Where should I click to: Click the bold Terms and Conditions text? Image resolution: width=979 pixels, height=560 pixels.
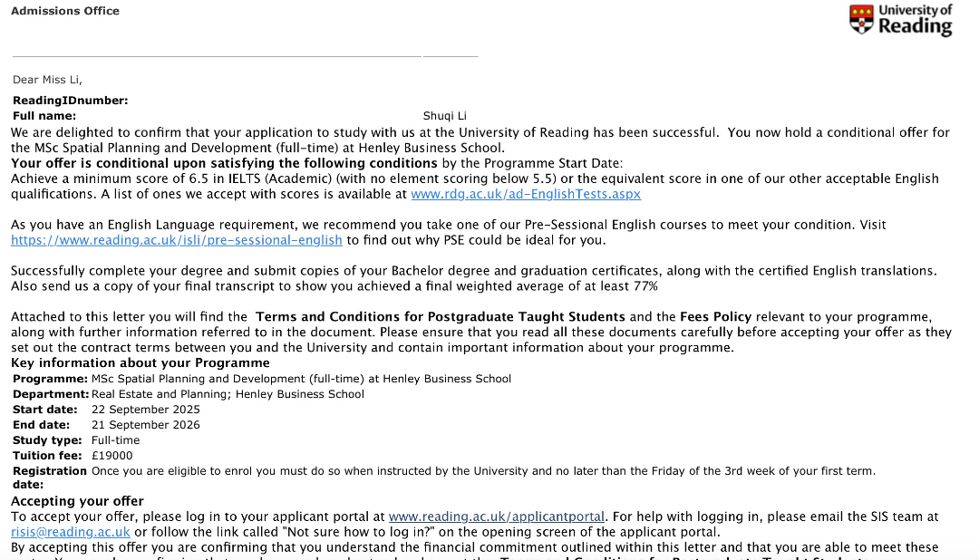click(x=440, y=317)
